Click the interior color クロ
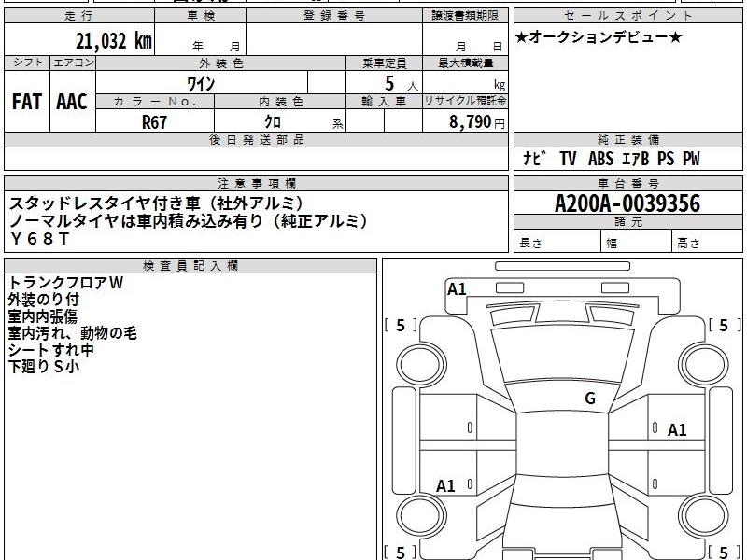The image size is (747, 560). 273,122
